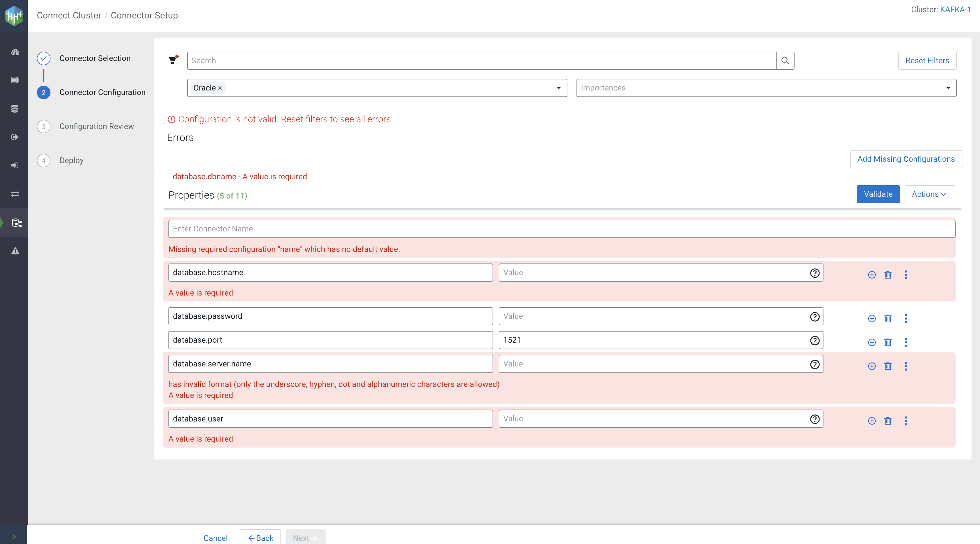Add a property after the database.port row
Image resolution: width=980 pixels, height=544 pixels.
872,342
